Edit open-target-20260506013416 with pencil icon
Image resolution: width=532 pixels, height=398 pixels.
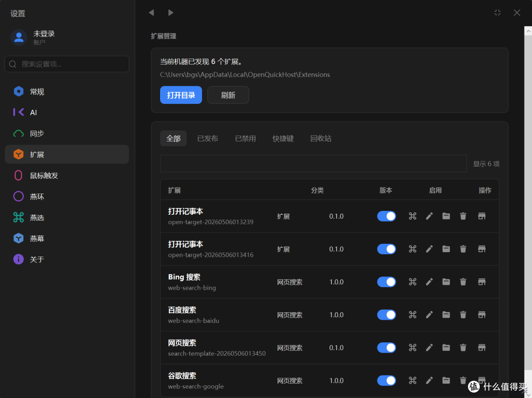(x=429, y=249)
